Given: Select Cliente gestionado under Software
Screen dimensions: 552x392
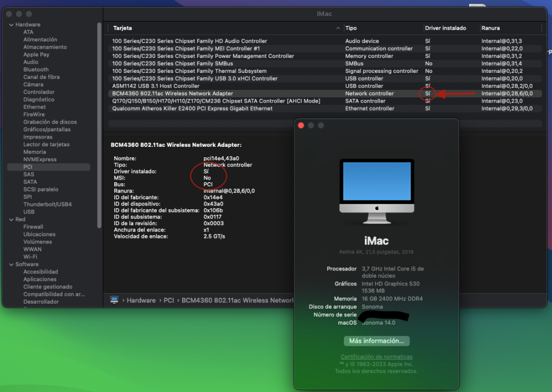Looking at the screenshot, I should (48, 287).
